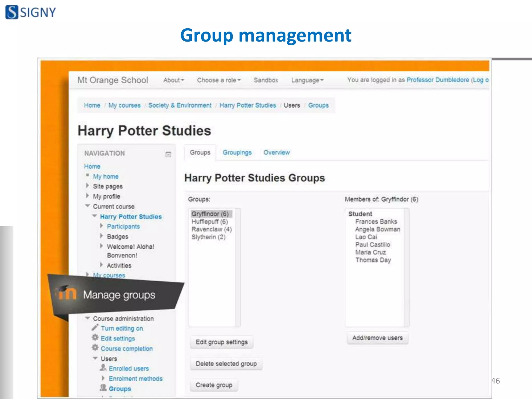Image resolution: width=532 pixels, height=399 pixels.
Task: Click the pencil icon beside Turn editing on
Action: click(95, 328)
